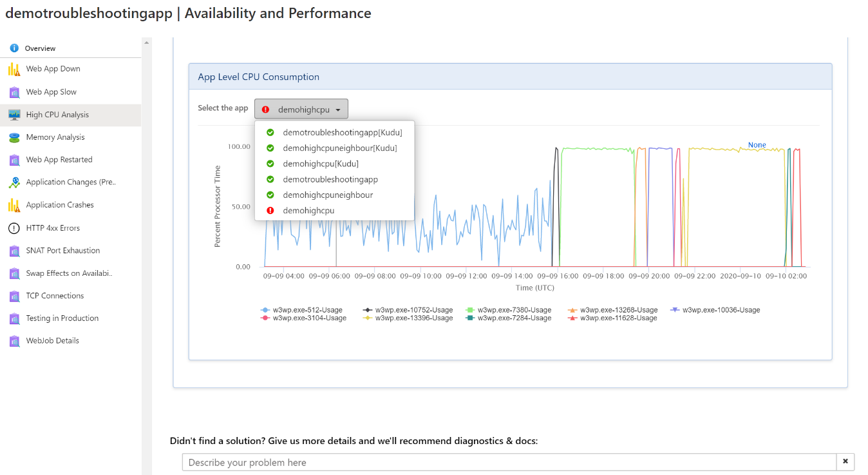Select the TCP Connections icon

13,295
